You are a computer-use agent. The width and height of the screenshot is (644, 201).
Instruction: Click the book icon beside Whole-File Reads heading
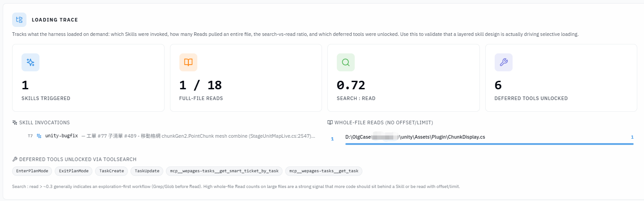click(330, 122)
